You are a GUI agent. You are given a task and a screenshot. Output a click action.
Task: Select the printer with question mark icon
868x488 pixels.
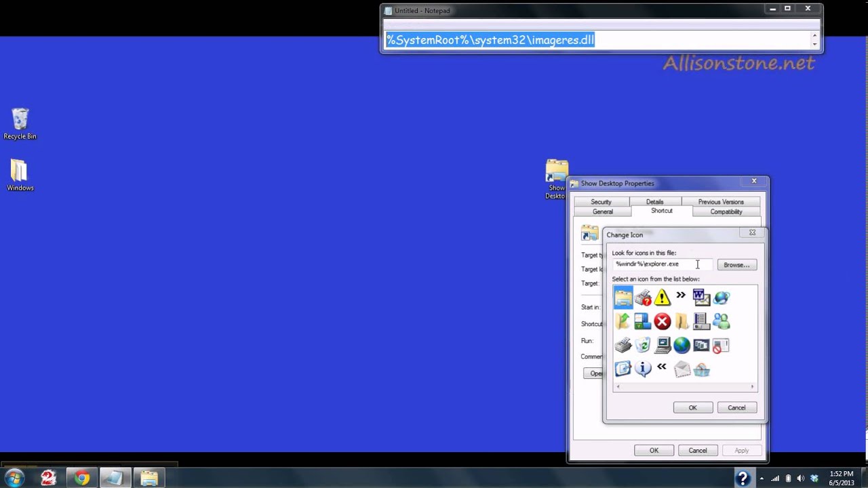(642, 298)
